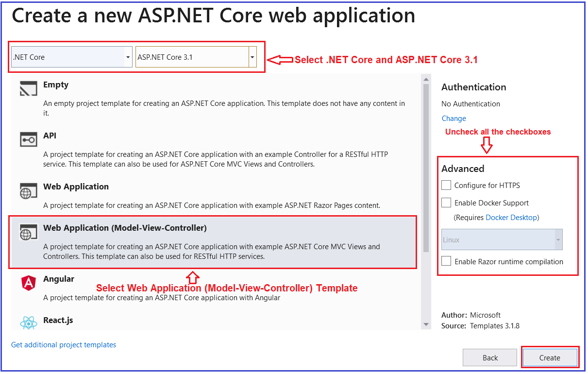Click the Change authentication link
The image size is (588, 374).
(453, 118)
